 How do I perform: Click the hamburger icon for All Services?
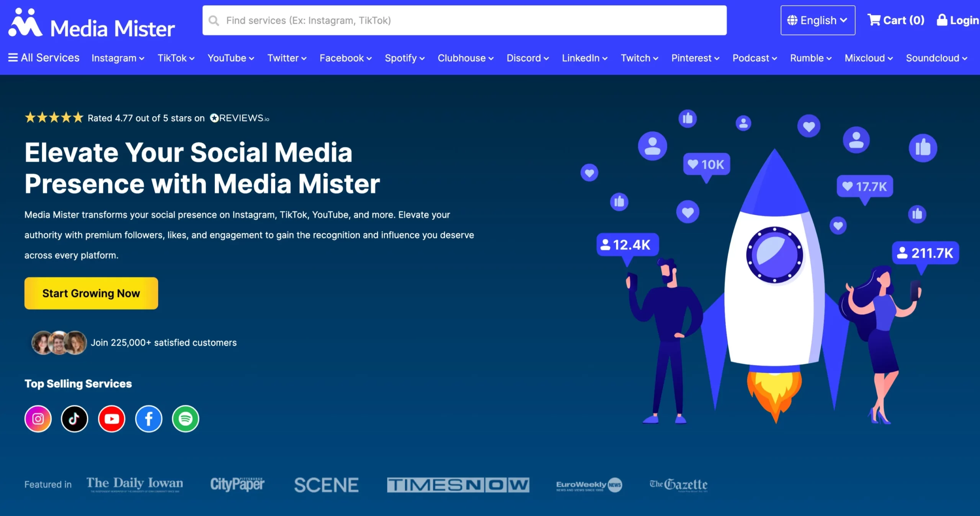[x=13, y=57]
